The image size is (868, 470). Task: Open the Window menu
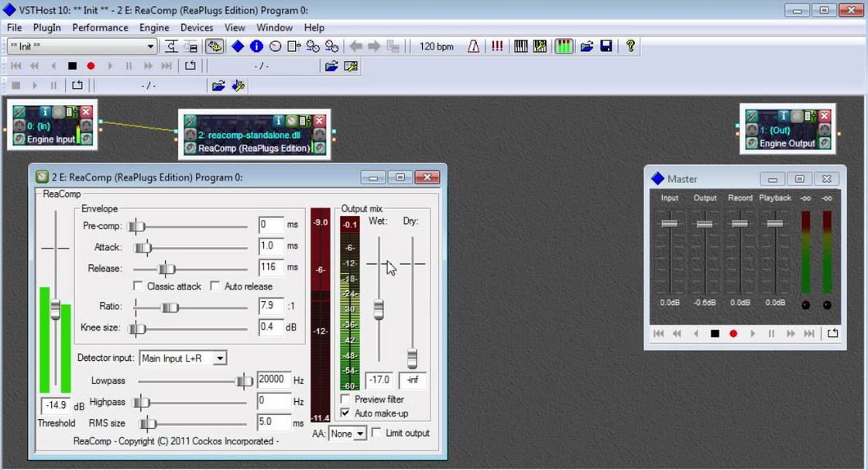275,28
